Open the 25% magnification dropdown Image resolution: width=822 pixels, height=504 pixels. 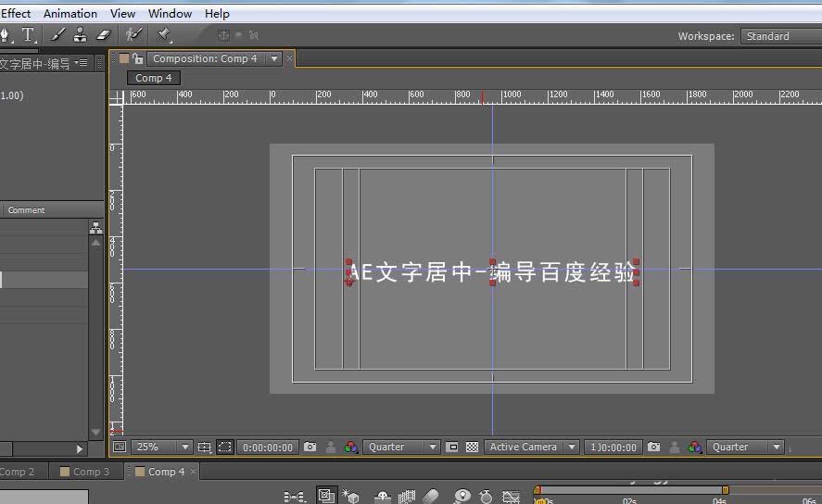coord(160,447)
